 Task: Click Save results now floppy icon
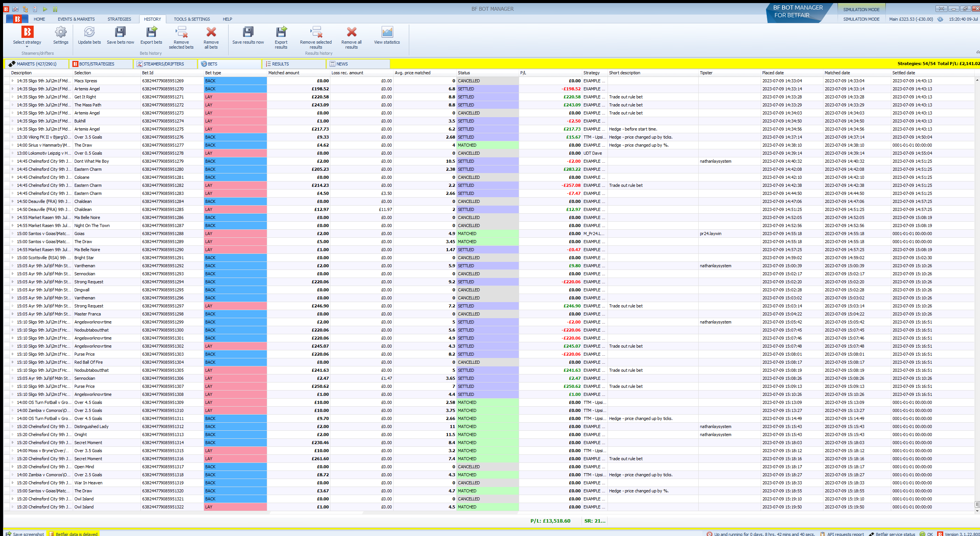click(x=248, y=32)
